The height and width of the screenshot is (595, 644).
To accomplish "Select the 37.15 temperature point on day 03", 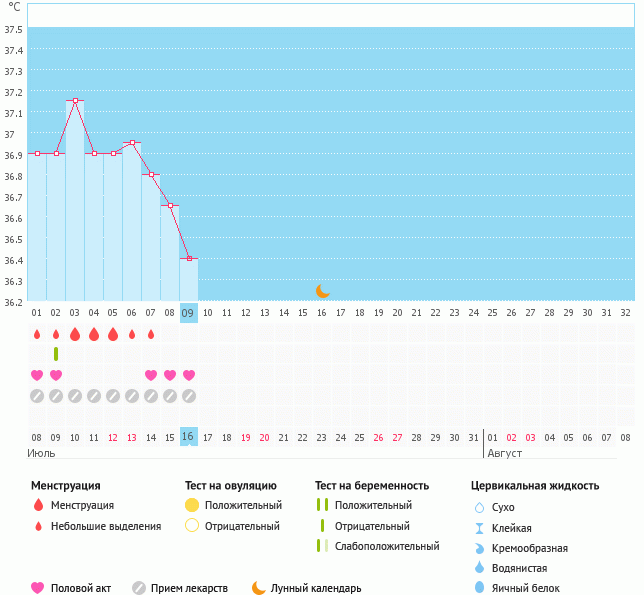I will click(x=75, y=100).
